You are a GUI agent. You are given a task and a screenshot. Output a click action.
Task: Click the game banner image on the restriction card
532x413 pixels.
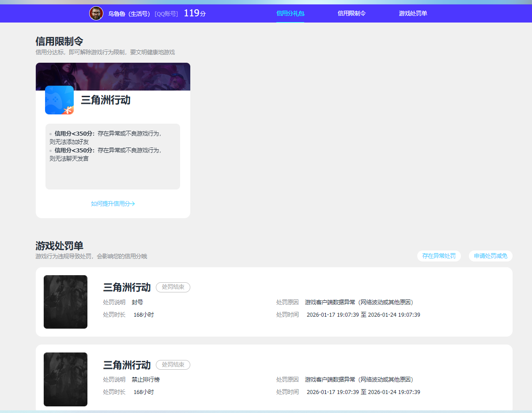[113, 76]
